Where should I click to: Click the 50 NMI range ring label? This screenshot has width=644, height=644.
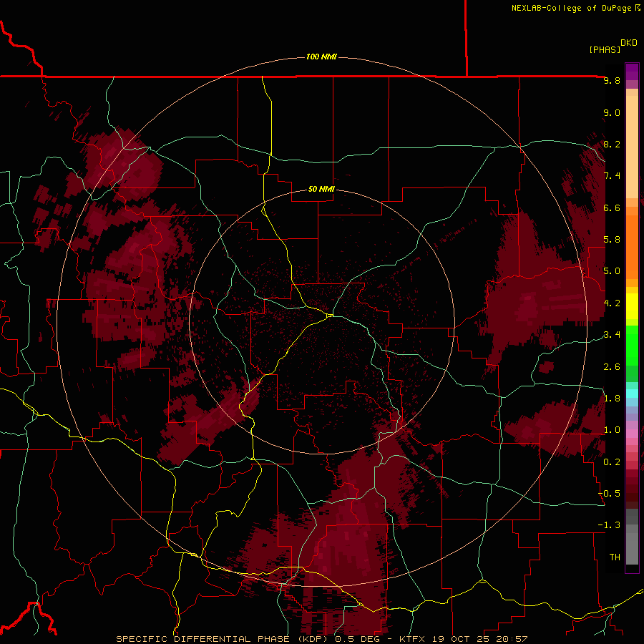pyautogui.click(x=321, y=189)
